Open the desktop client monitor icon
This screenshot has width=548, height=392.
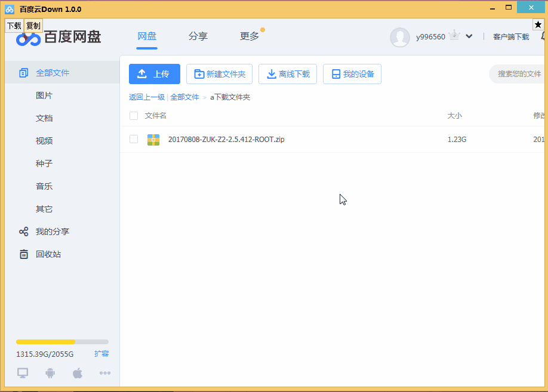(23, 373)
